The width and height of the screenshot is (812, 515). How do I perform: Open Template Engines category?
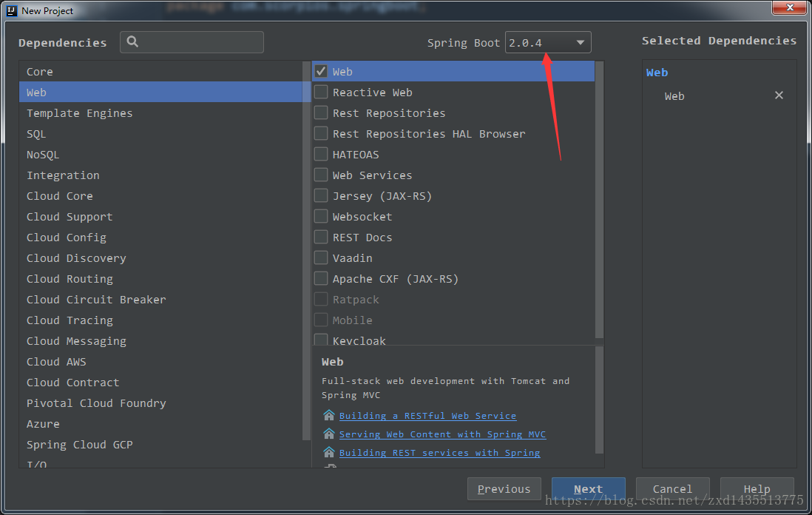pyautogui.click(x=161, y=113)
